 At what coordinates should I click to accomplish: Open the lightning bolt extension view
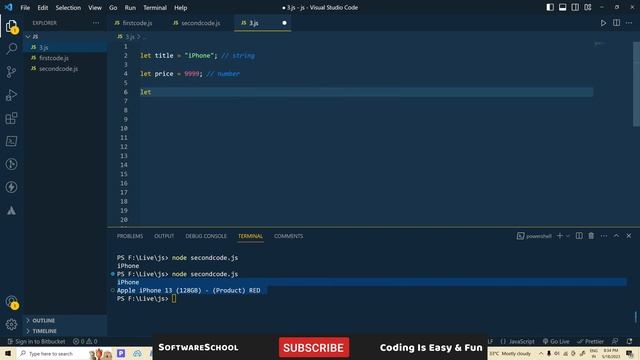pos(11,187)
